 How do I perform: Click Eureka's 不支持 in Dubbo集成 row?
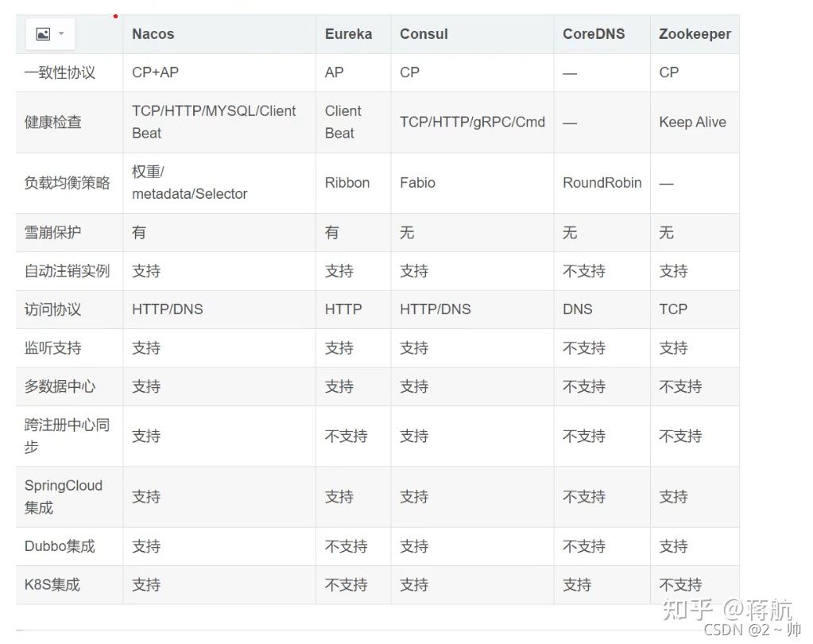[346, 546]
